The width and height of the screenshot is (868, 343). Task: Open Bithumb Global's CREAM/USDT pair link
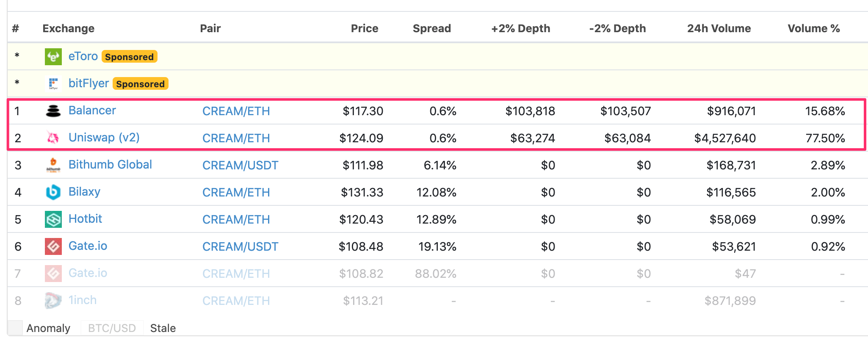[x=240, y=165]
